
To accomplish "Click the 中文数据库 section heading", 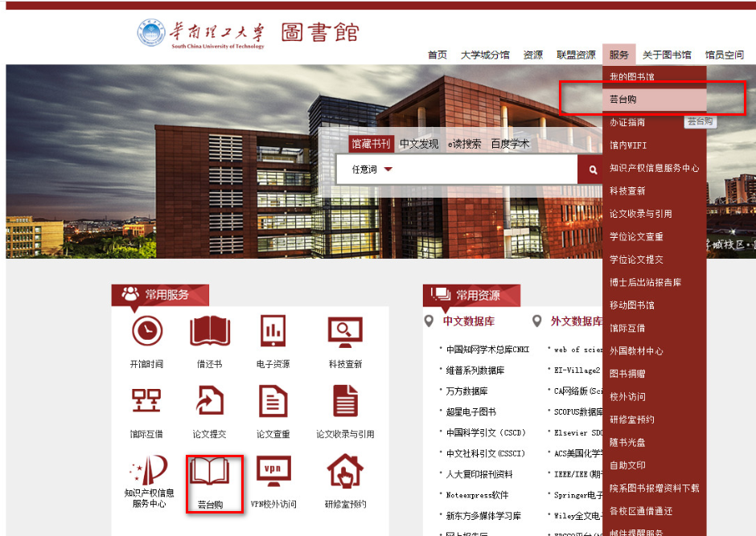I will (469, 321).
